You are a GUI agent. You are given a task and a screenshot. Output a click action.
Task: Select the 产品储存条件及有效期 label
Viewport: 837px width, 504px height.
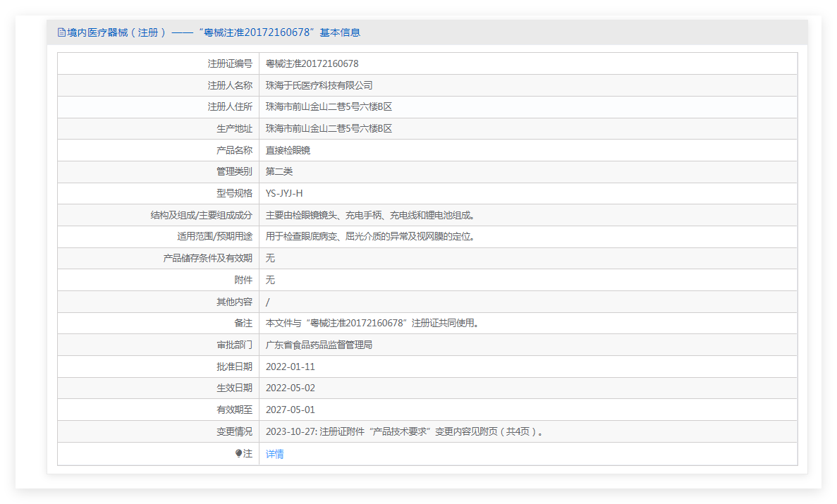pos(207,259)
